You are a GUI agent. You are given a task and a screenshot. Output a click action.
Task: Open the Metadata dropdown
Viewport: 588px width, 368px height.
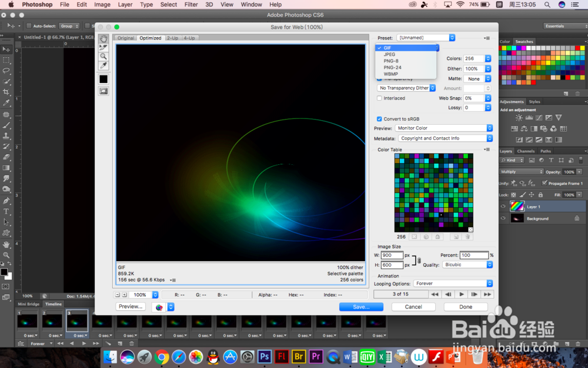(x=445, y=138)
